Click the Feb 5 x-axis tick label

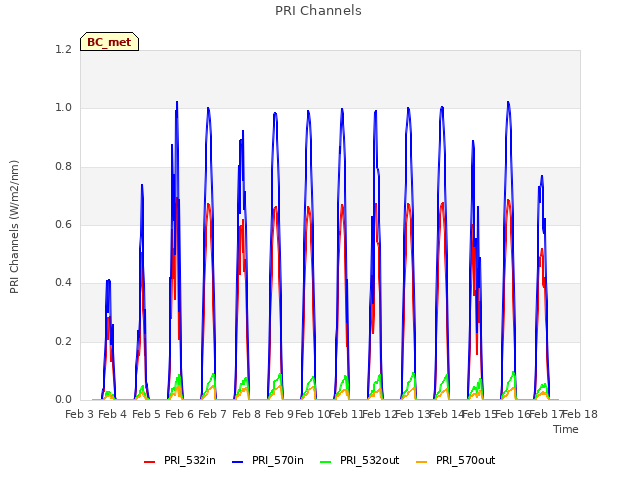click(146, 414)
